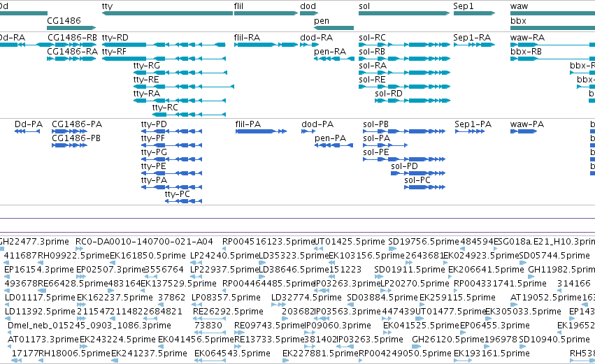Select the dod gene label
The width and height of the screenshot is (595, 364).
[x=308, y=6]
